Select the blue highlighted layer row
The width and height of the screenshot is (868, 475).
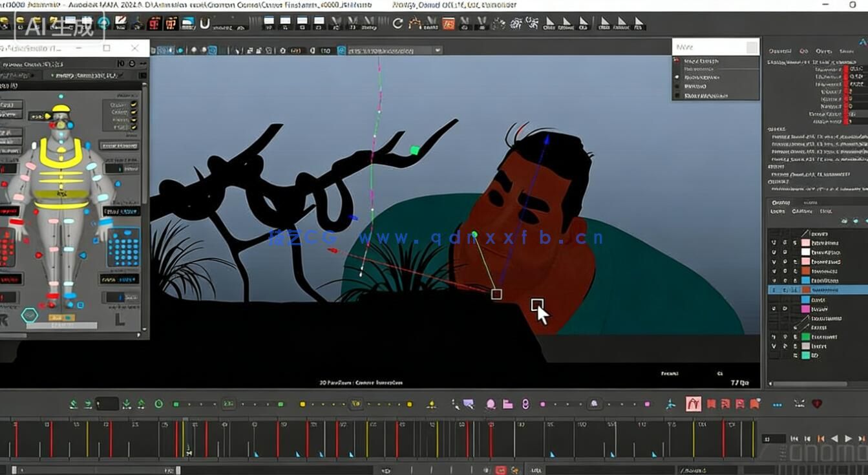pos(824,290)
